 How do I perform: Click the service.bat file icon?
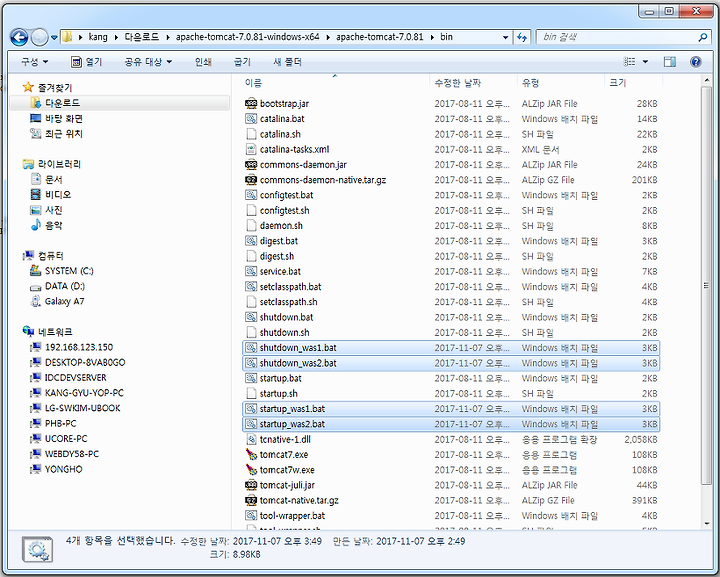click(251, 271)
